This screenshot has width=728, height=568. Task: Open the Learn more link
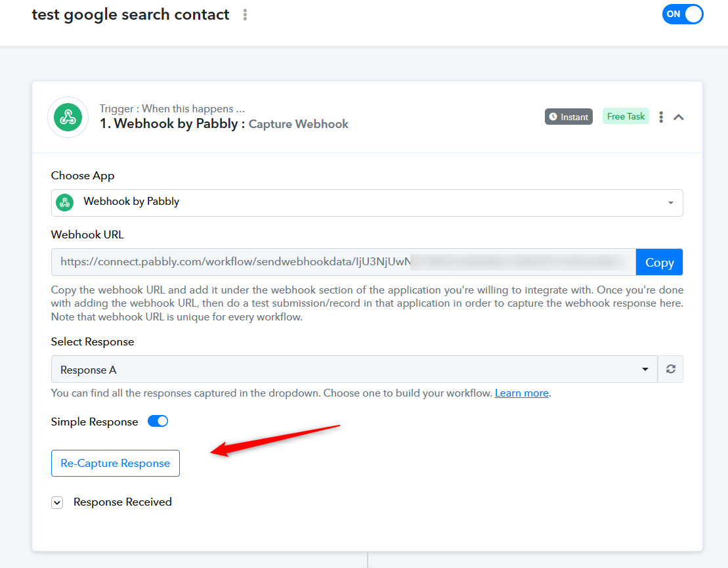(x=521, y=393)
